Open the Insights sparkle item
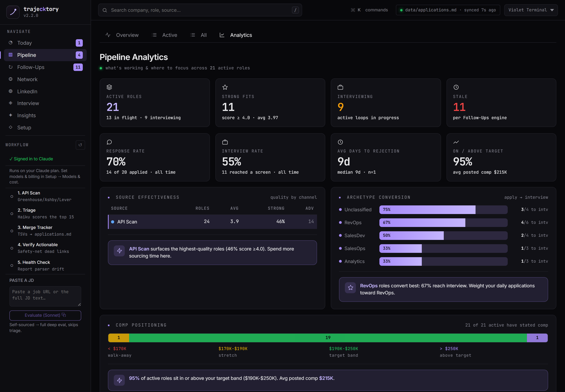Screen dimensions: 565x392 (x=45, y=115)
